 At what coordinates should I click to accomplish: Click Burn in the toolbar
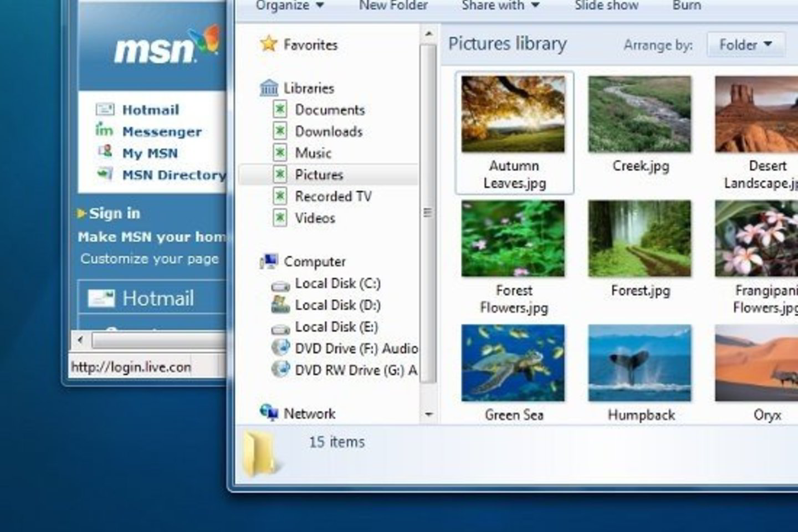pyautogui.click(x=687, y=6)
